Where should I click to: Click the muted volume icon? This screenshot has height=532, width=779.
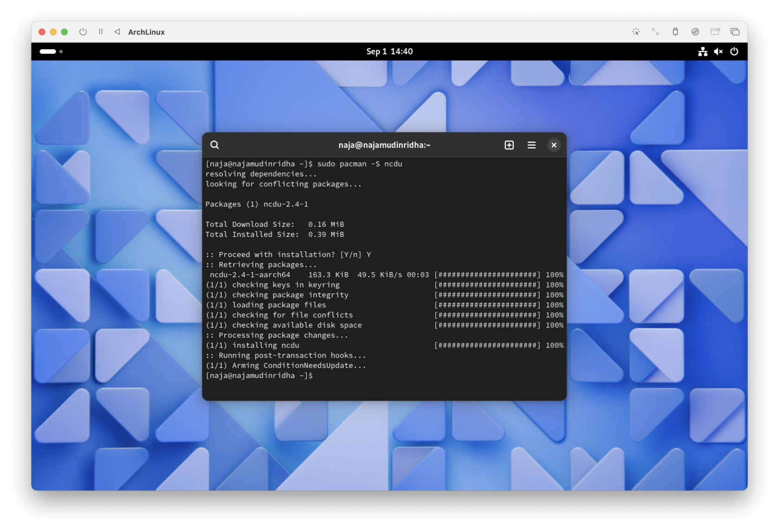[718, 51]
